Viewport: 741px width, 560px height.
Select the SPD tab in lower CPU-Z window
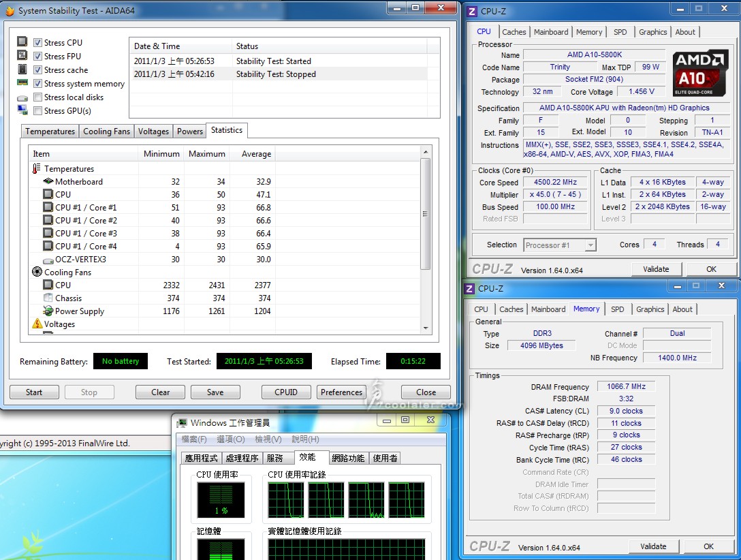617,309
